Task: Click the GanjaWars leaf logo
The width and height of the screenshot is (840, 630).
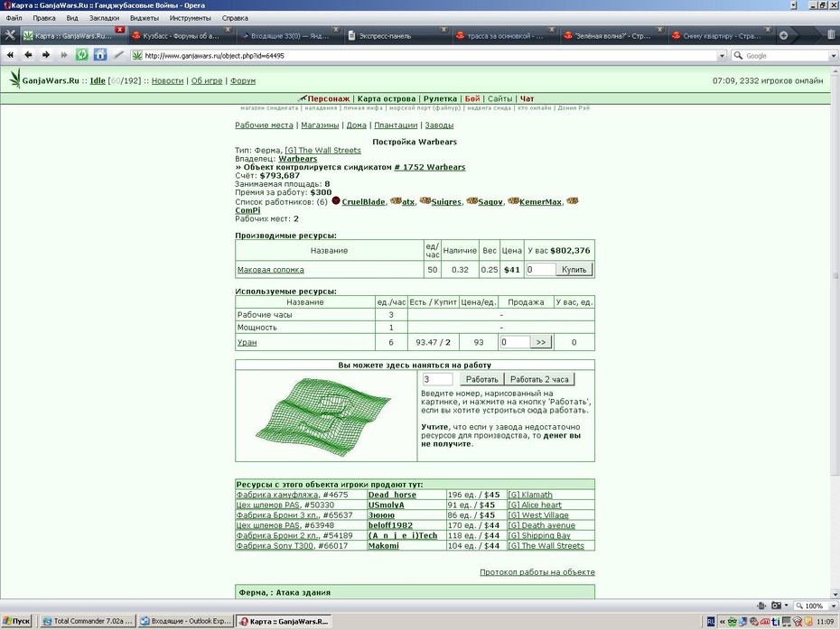Action: point(15,79)
